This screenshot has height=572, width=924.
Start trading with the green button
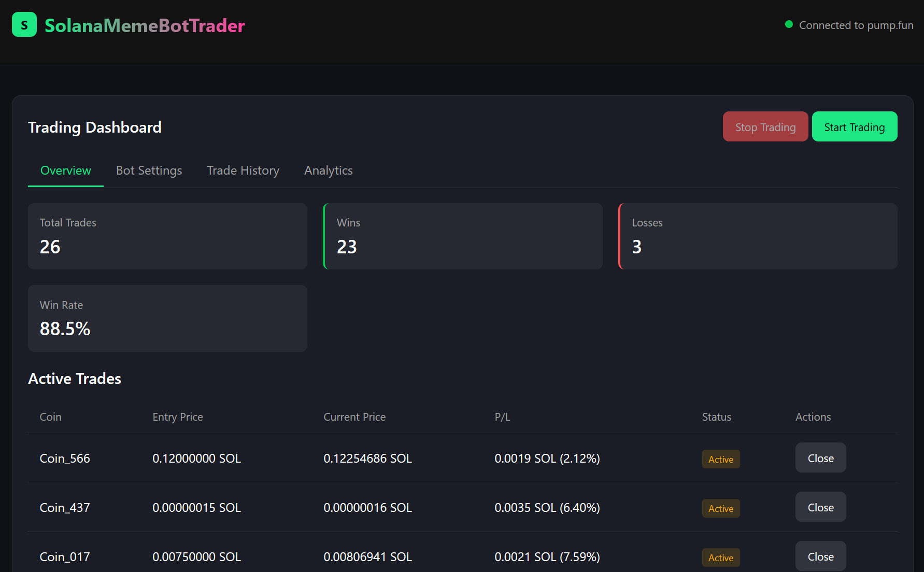(855, 126)
